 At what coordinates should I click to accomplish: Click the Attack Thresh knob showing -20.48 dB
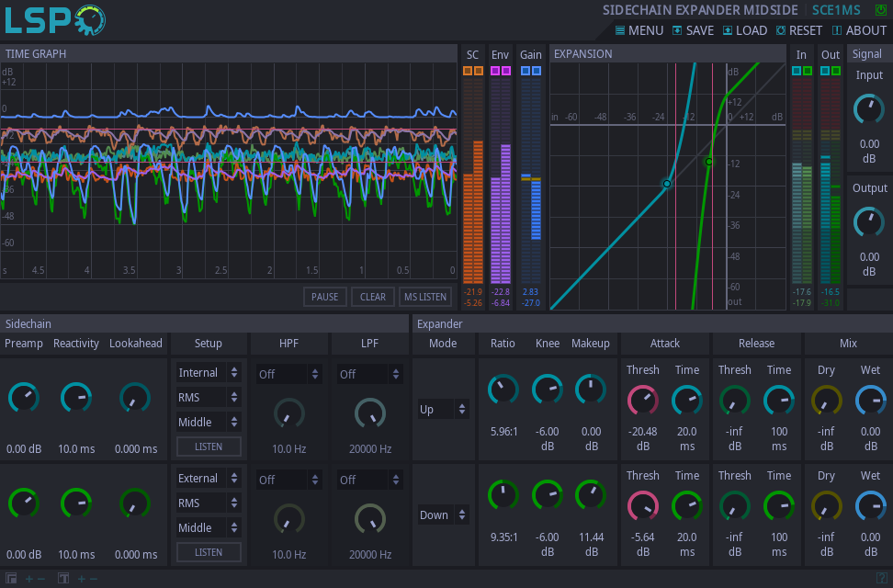pyautogui.click(x=643, y=401)
